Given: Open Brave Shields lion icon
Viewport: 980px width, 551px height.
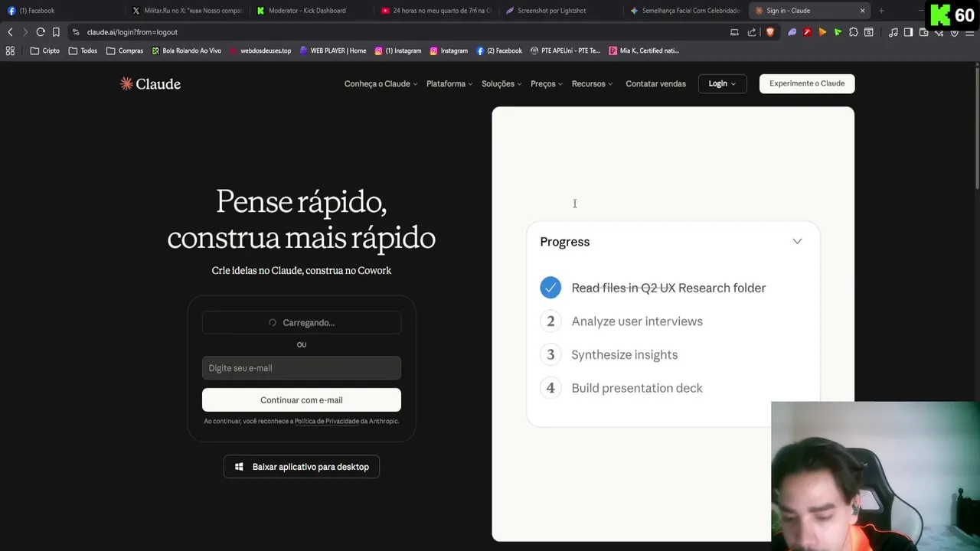Looking at the screenshot, I should (x=769, y=32).
